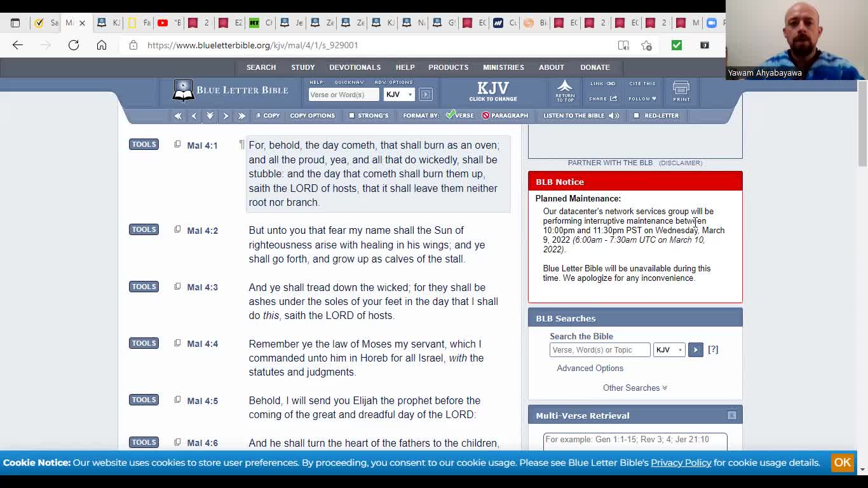The height and width of the screenshot is (488, 868).
Task: Copy Mal 4:3 verse icon
Action: [x=177, y=286]
